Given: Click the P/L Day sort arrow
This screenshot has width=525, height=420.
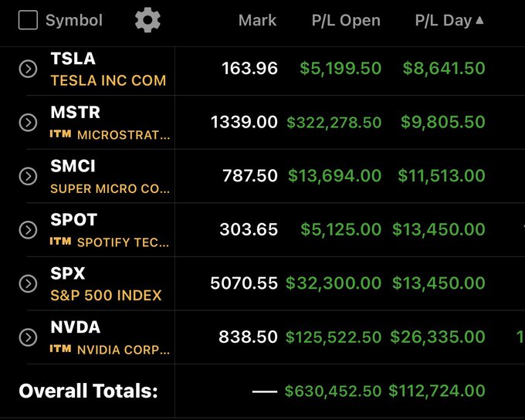Looking at the screenshot, I should click(x=480, y=20).
